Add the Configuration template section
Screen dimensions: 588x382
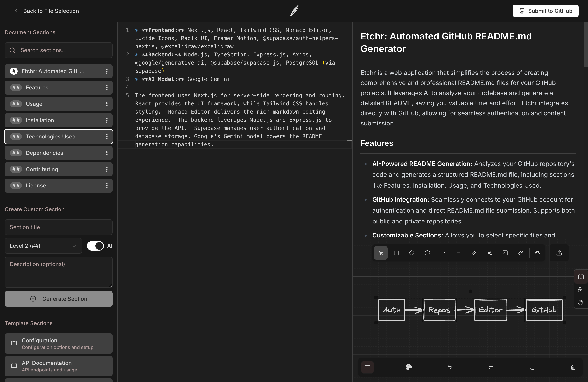point(59,343)
